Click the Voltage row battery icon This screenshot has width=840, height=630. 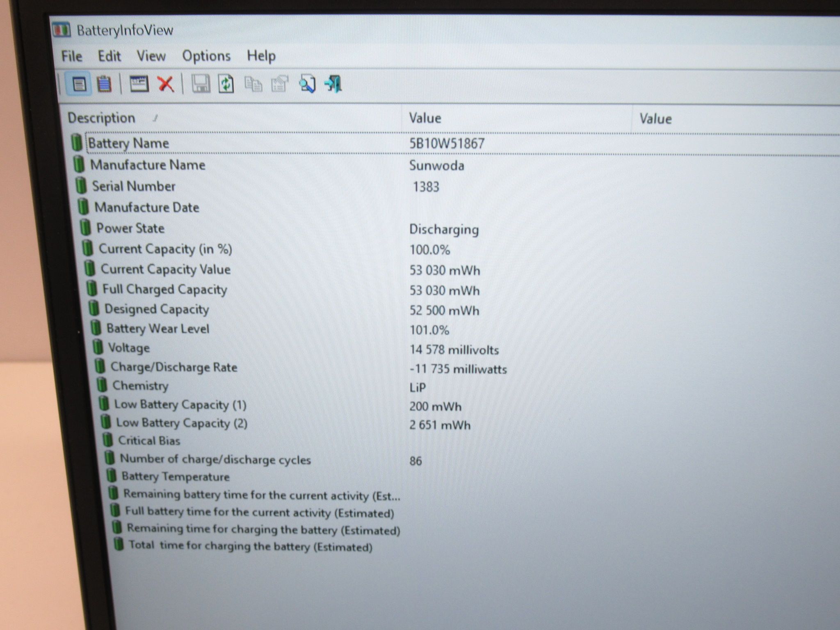pyautogui.click(x=98, y=347)
